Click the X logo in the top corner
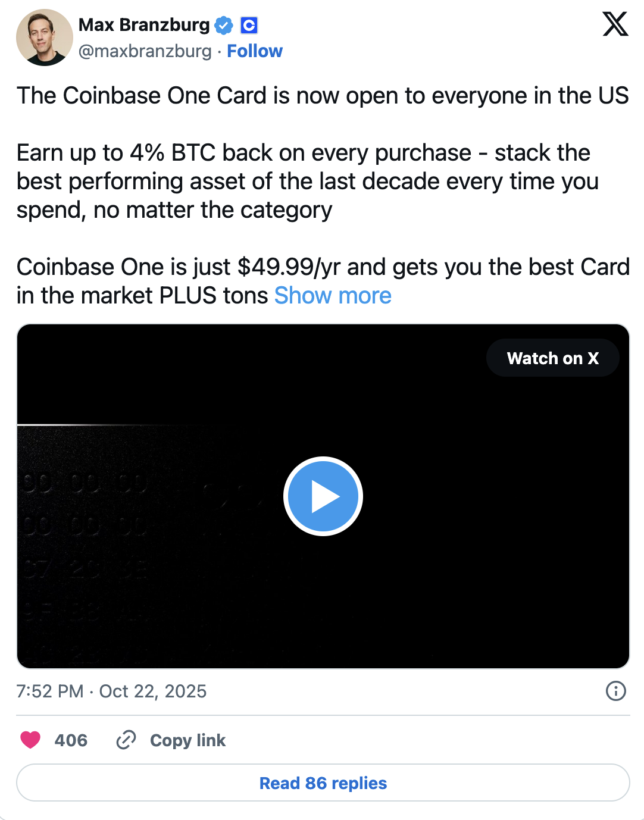This screenshot has height=820, width=644. pyautogui.click(x=615, y=24)
